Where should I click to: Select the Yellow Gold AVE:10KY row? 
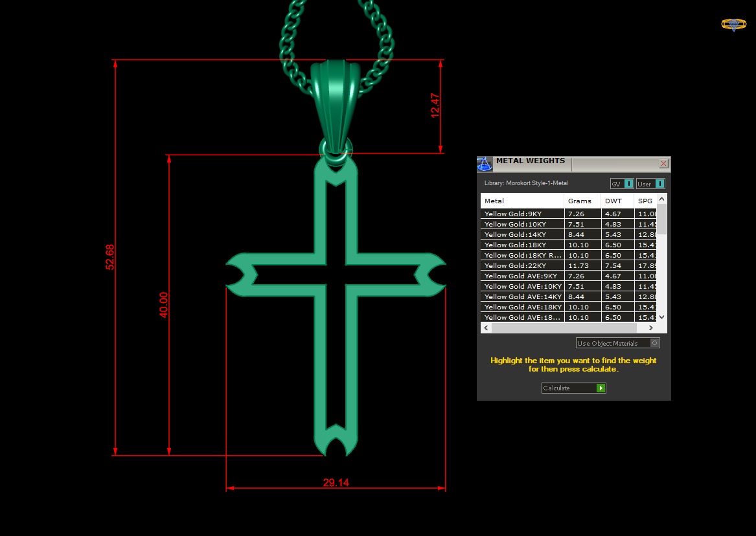click(x=569, y=287)
